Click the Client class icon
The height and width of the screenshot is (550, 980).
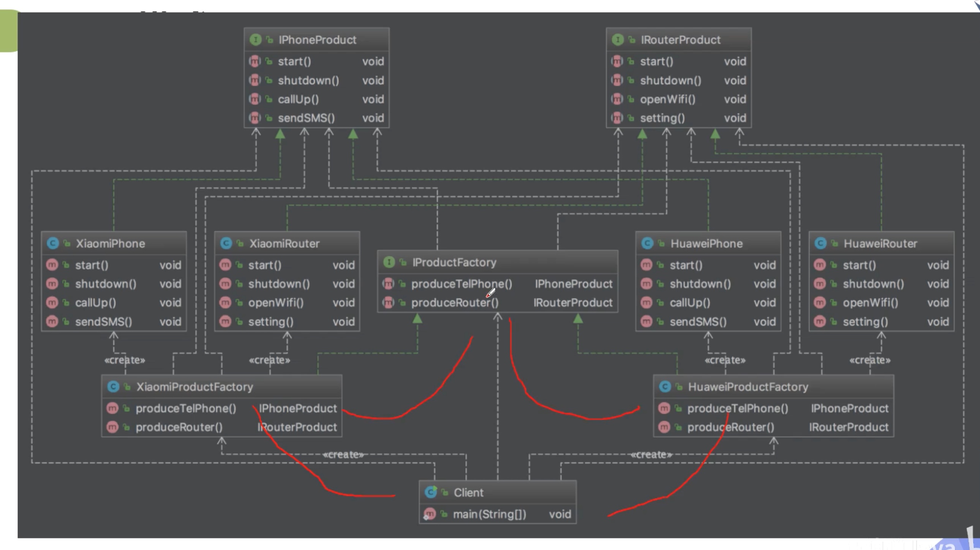pos(430,492)
